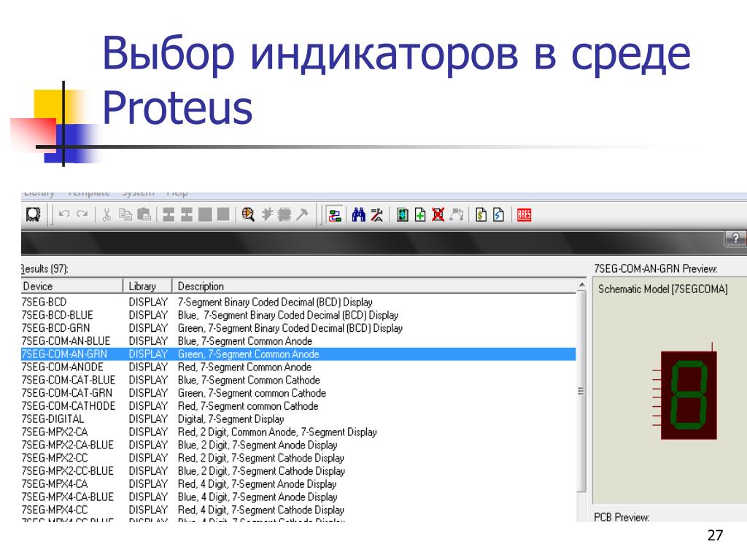Select the highlighted 7SEG-COM-AN-GRN row
747x560 pixels.
click(298, 354)
